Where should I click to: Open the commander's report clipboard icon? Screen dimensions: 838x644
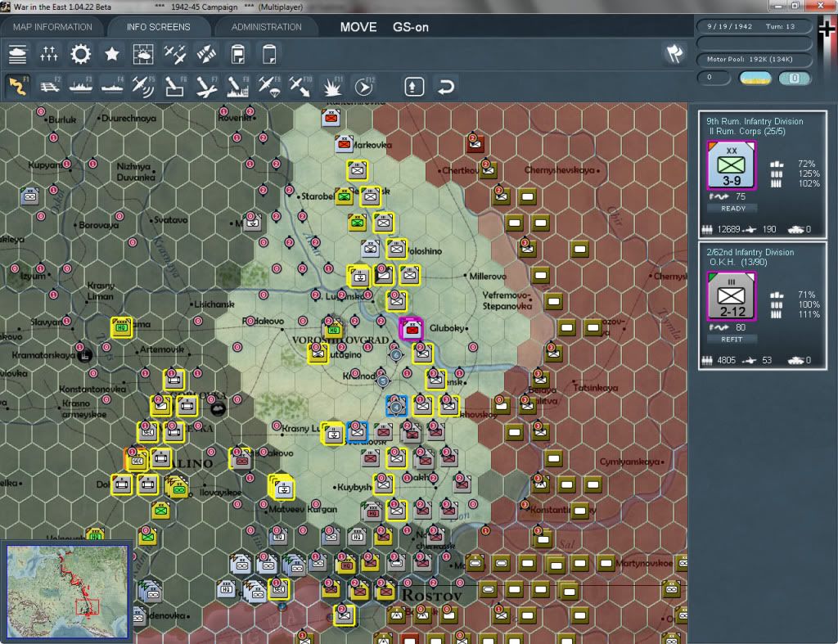238,54
